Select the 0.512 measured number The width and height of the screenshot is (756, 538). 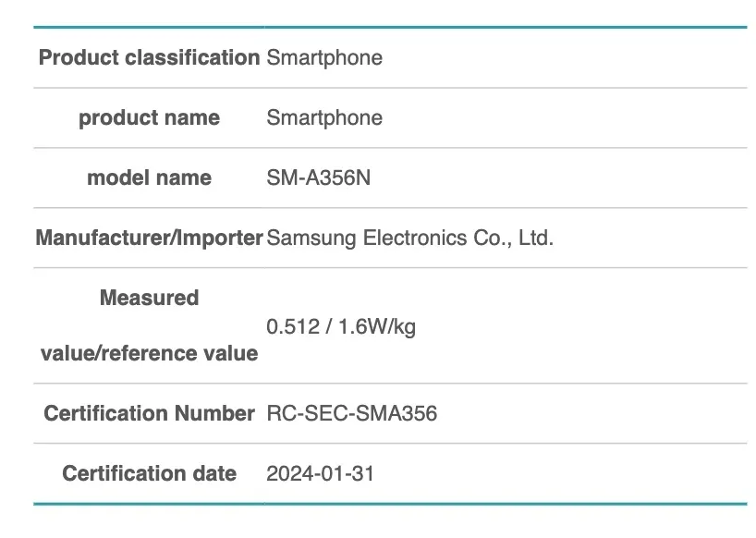(290, 327)
